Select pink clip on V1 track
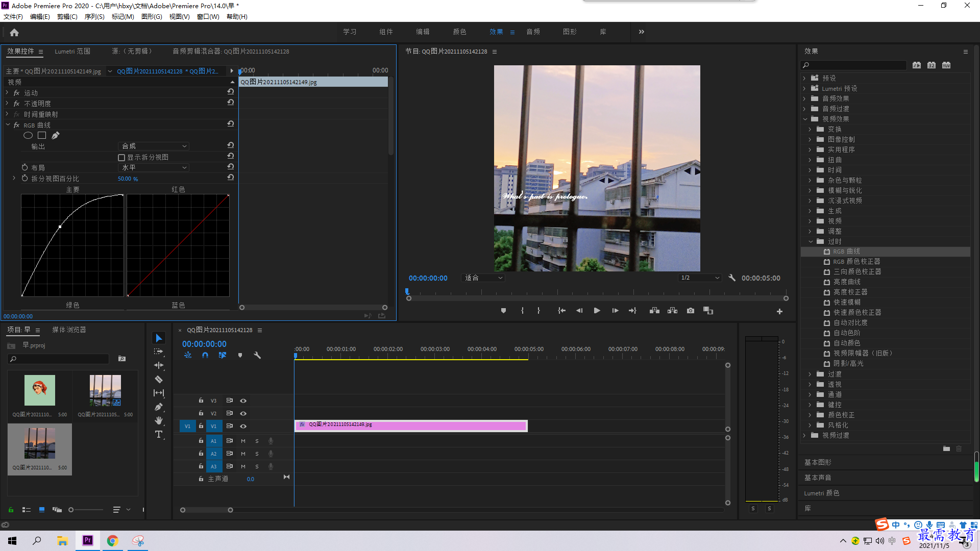 coord(411,425)
